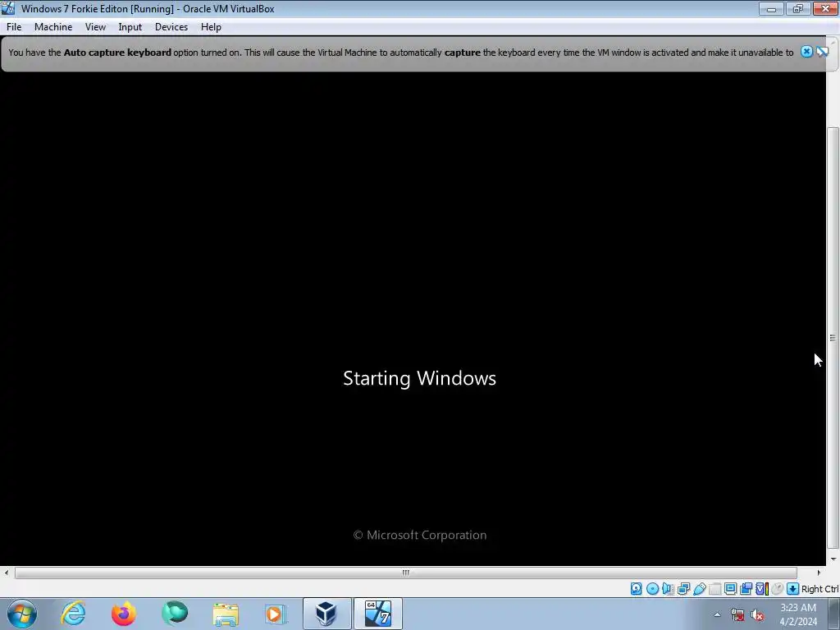Open the Windows Start menu orb
The width and height of the screenshot is (840, 630).
coord(22,614)
